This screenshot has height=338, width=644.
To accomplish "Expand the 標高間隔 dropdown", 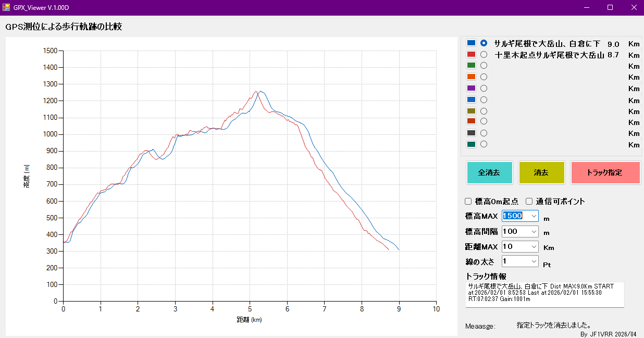I will click(x=534, y=232).
